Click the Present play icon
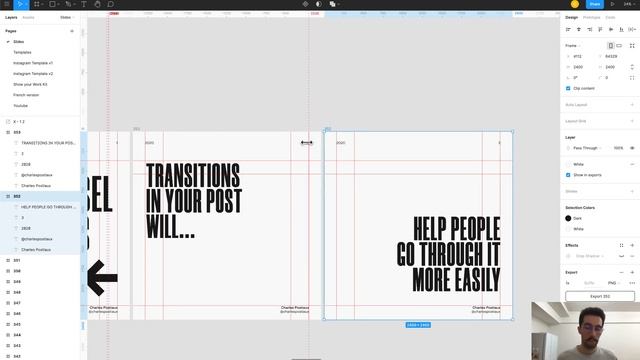This screenshot has width=640, height=360. point(612,4)
